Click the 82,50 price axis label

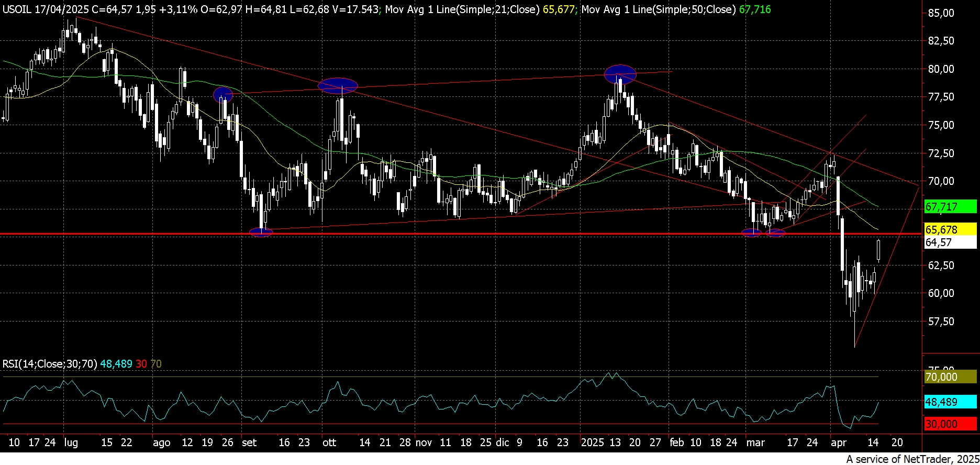tap(941, 41)
